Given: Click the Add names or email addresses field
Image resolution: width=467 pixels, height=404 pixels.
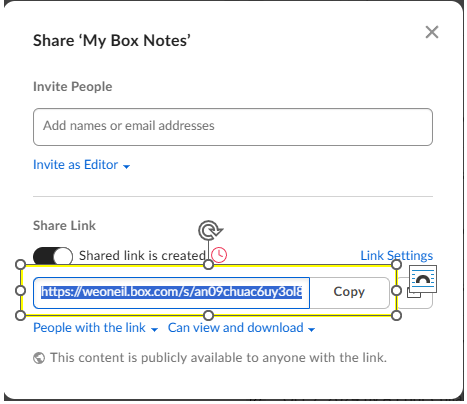Looking at the screenshot, I should coord(233,127).
